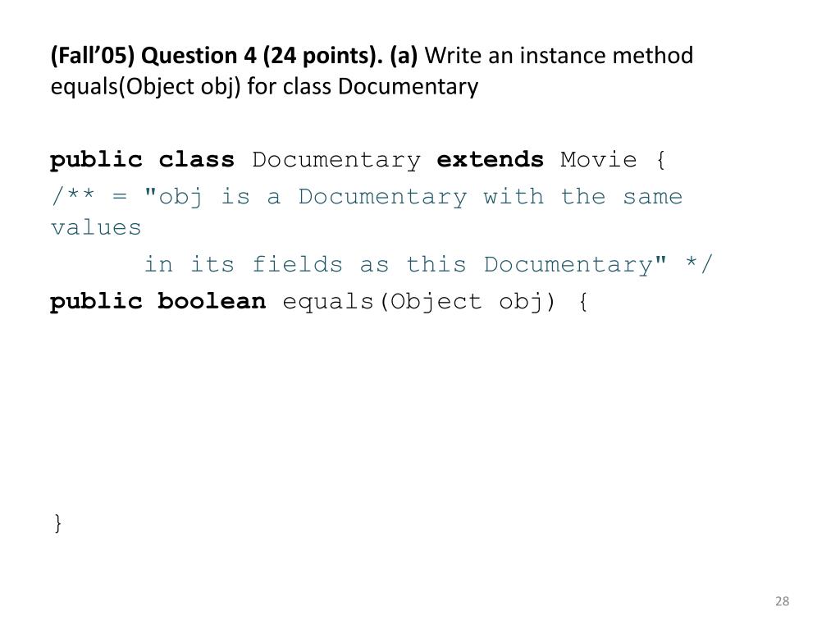Viewport: 840px width, 630px height.
Task: Click the 'Movie' superclass name
Action: coord(598,160)
